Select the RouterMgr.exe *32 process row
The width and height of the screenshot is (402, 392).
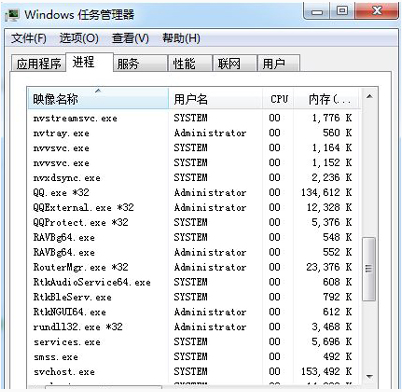pyautogui.click(x=194, y=267)
